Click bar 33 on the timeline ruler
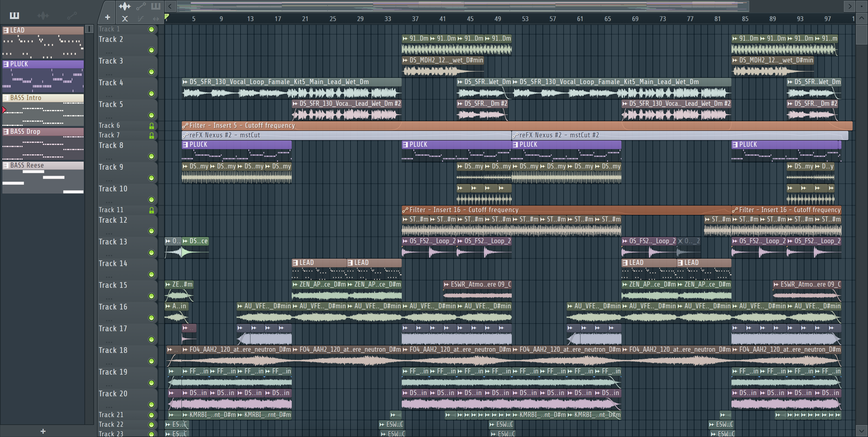Image resolution: width=868 pixels, height=437 pixels. [388, 19]
